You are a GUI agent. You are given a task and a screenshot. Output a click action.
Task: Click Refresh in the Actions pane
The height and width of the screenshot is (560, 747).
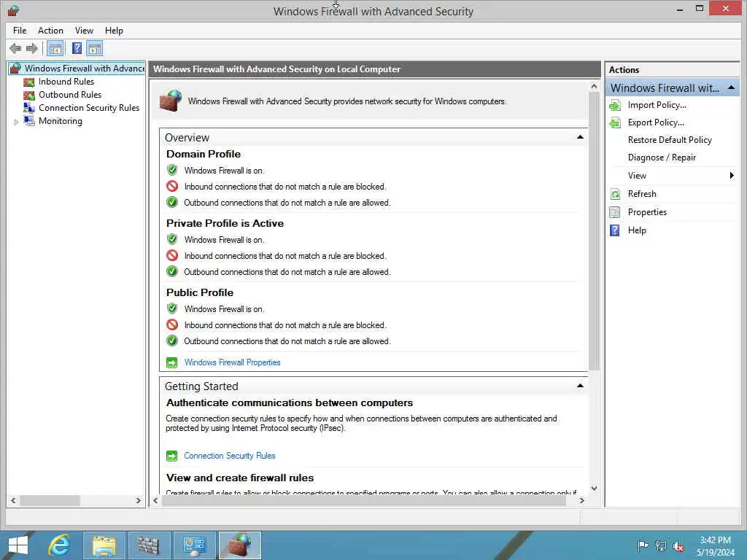coord(642,194)
